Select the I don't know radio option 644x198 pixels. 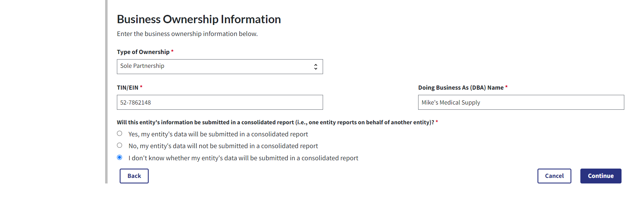pos(120,157)
